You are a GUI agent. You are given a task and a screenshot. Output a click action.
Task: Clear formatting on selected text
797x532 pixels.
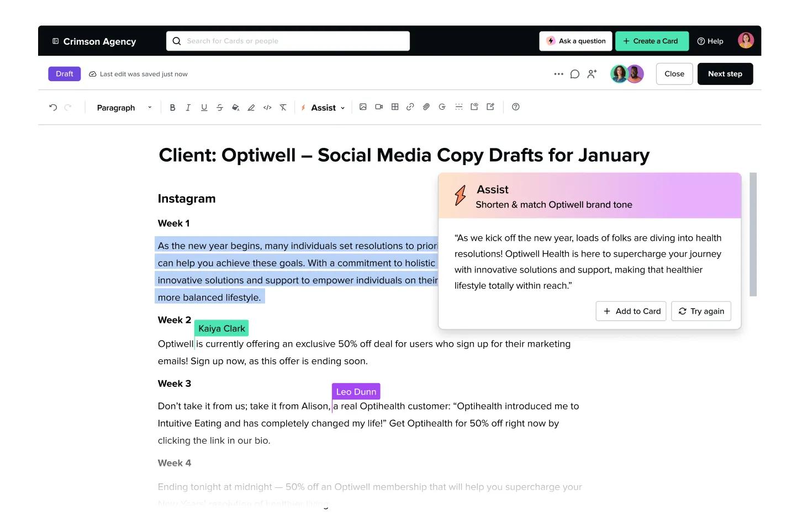coord(283,107)
